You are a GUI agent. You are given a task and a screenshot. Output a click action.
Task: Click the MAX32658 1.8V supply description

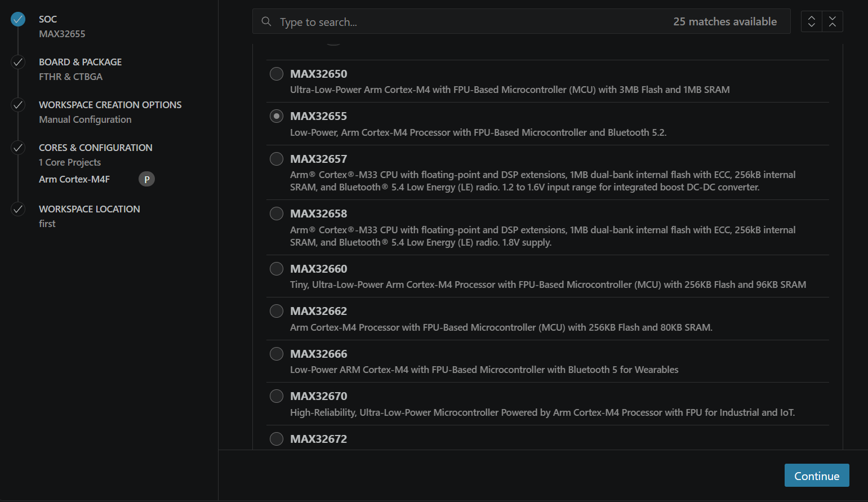pos(543,236)
